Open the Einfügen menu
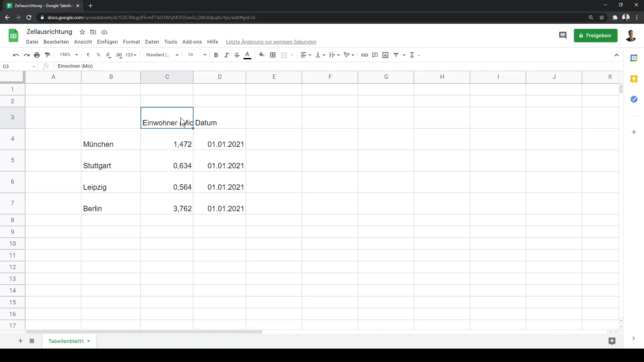The width and height of the screenshot is (644, 362). pyautogui.click(x=108, y=42)
